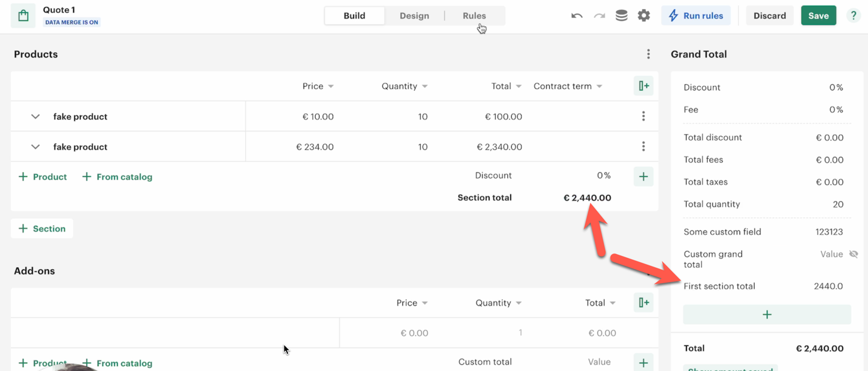Open the data stack icon
Viewport: 868px width, 371px height.
(x=621, y=16)
